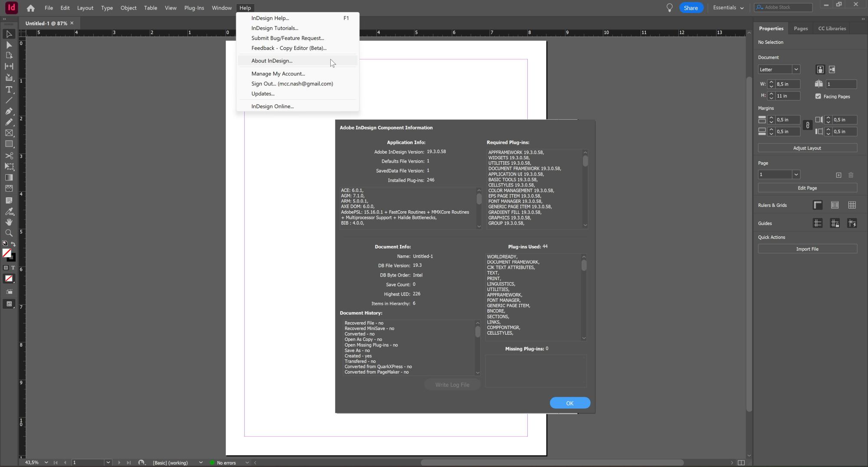This screenshot has height=467, width=868.
Task: Click the fill color swatch in the toolbar
Action: point(7,253)
